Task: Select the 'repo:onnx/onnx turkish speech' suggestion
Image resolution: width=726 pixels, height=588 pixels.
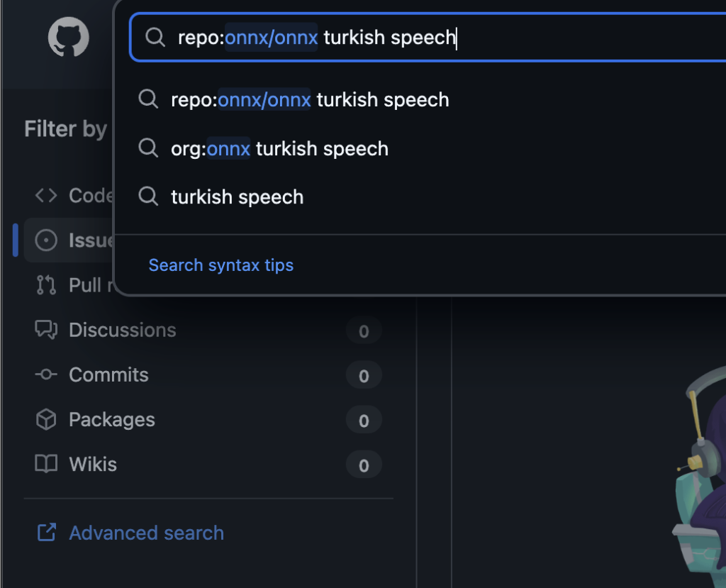Action: (x=310, y=100)
